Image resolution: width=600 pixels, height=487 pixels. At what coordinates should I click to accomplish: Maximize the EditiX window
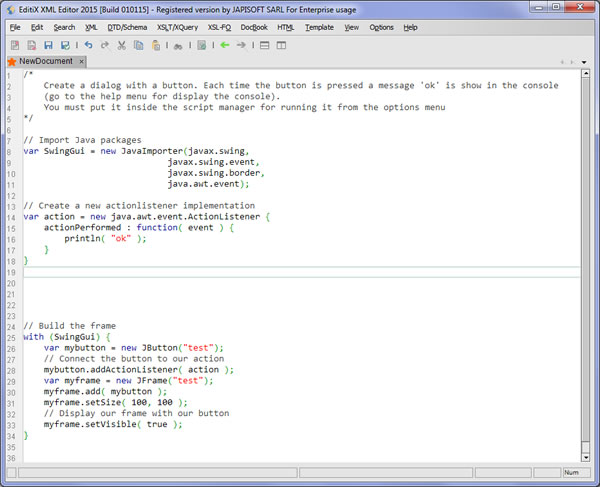point(556,7)
